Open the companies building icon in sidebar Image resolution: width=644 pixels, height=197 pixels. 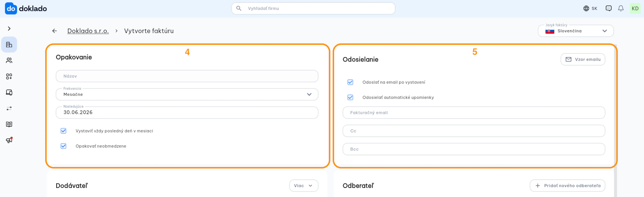point(9,45)
